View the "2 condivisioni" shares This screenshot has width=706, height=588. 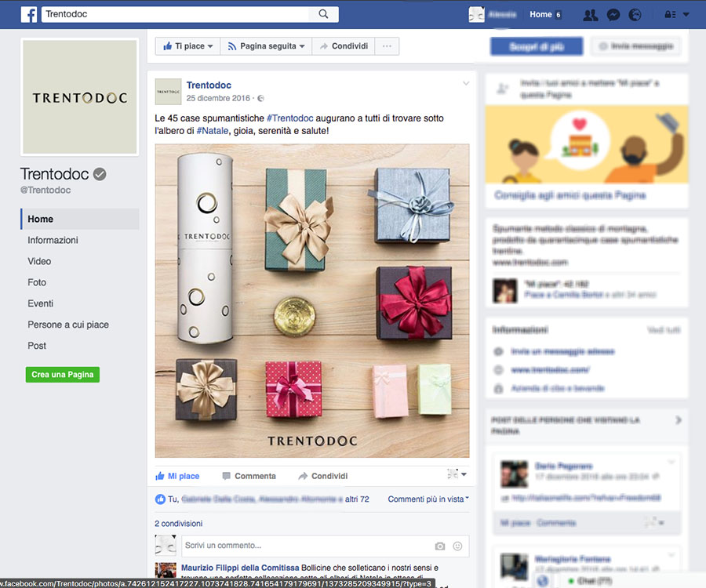pos(179,524)
